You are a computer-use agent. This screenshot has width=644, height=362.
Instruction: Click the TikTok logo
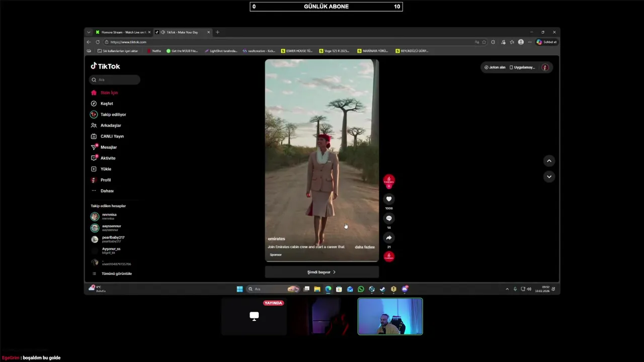click(105, 66)
